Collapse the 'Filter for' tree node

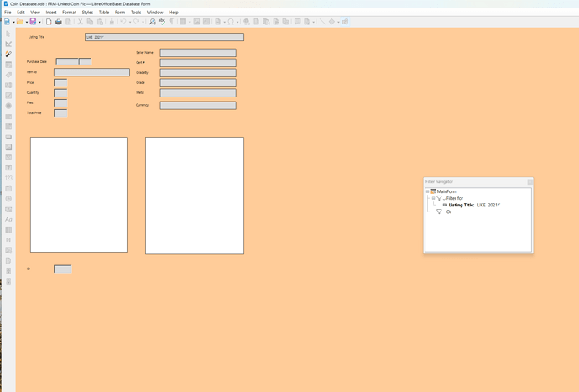point(433,198)
